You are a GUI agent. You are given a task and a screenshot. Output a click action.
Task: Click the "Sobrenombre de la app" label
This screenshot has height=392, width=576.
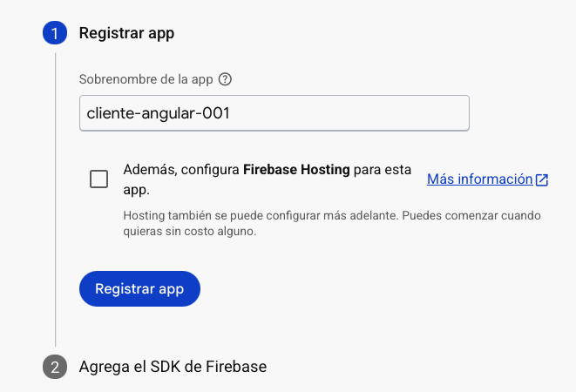pyautogui.click(x=146, y=79)
